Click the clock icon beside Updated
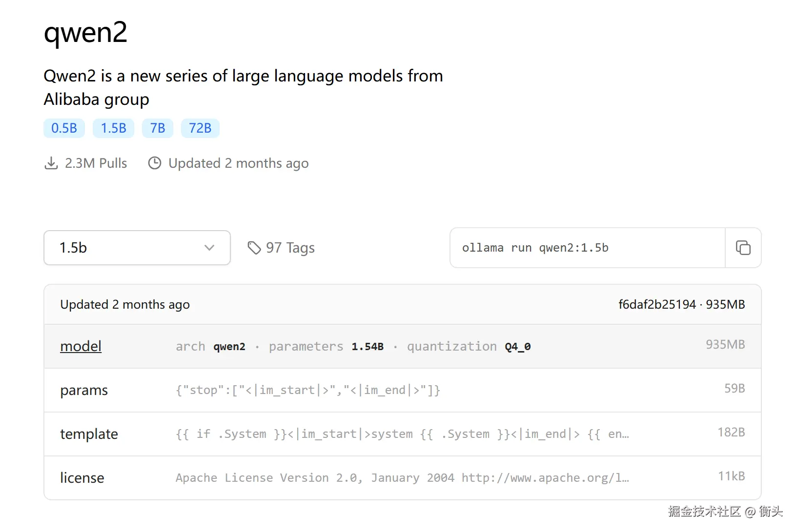The height and width of the screenshot is (532, 797). click(x=155, y=163)
